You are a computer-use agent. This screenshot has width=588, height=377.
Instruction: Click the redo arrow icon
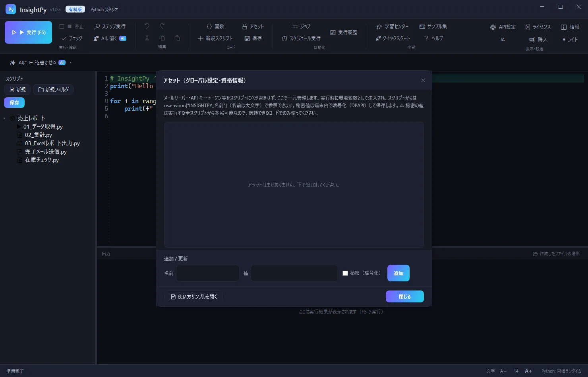click(x=162, y=26)
